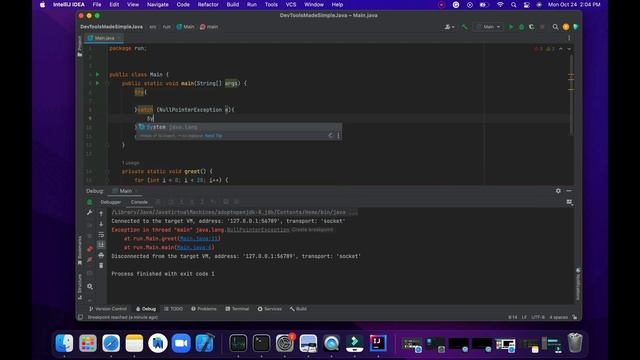Click the down arrow in console toolbar
The image size is (640, 360).
101,224
